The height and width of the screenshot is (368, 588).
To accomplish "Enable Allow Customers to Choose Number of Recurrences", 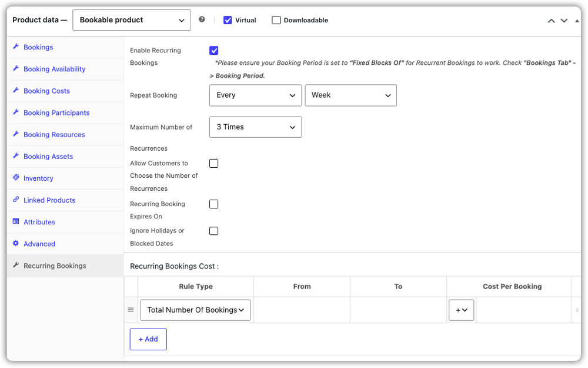I will click(x=214, y=163).
